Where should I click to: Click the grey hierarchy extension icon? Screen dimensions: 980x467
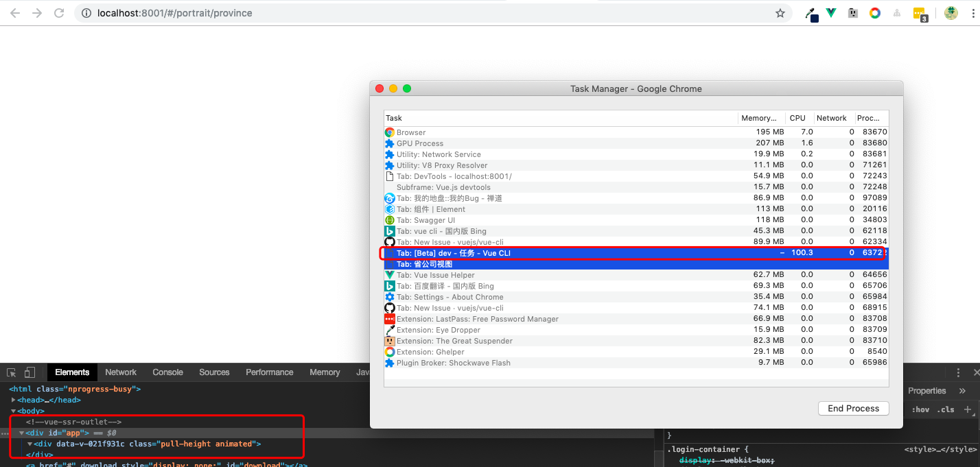tap(897, 13)
